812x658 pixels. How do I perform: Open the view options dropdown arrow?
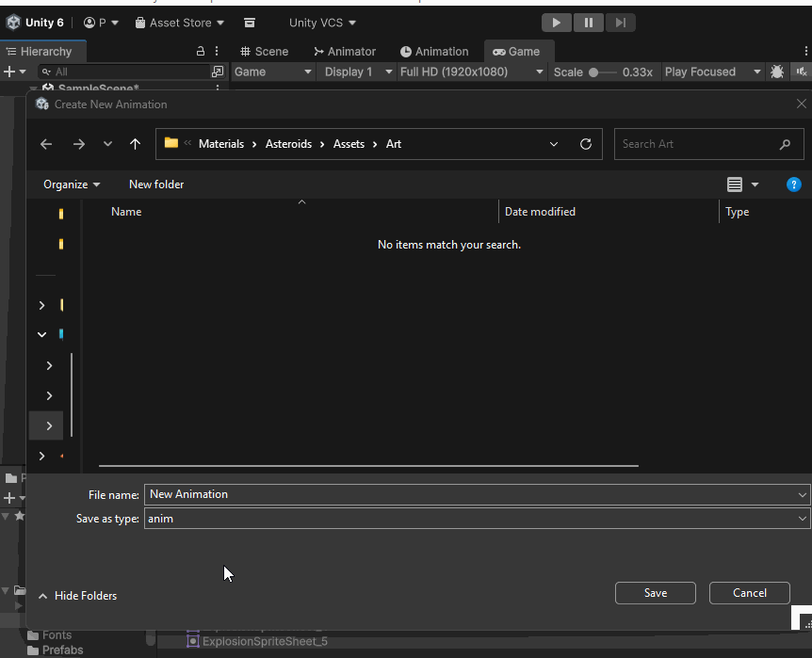755,185
